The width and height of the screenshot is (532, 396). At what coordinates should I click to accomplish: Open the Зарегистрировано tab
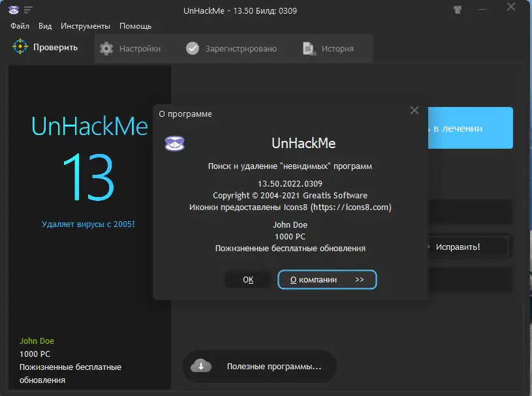(x=241, y=49)
